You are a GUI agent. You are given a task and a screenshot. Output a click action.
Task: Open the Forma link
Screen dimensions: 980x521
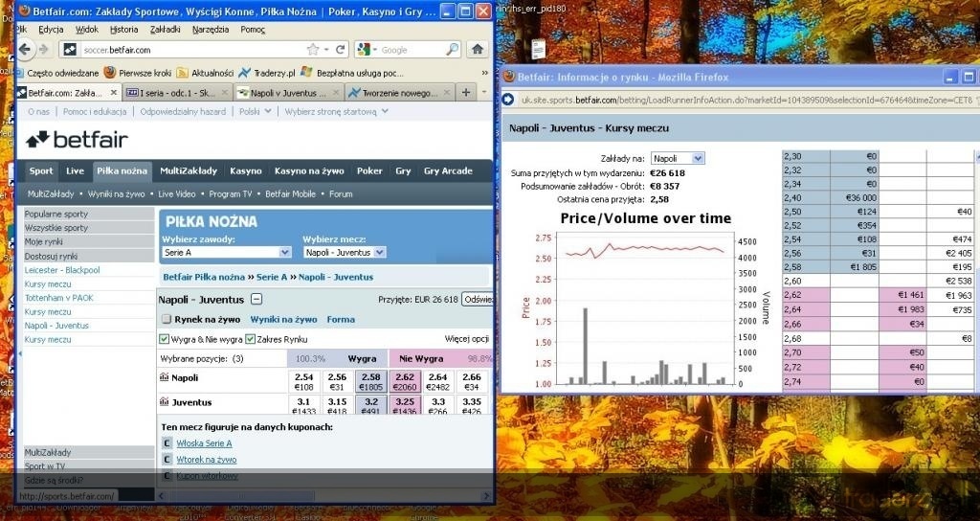[x=341, y=319]
